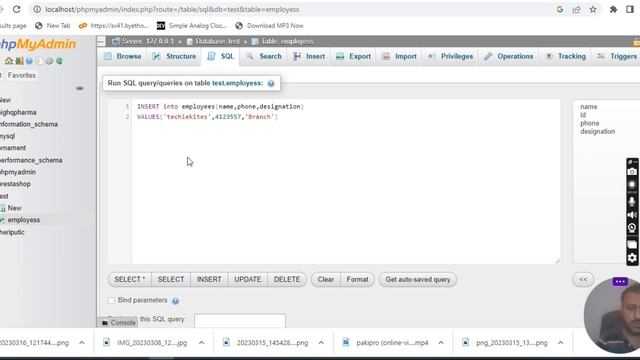Collapse the column list with << button
The image size is (640, 360).
(x=583, y=280)
